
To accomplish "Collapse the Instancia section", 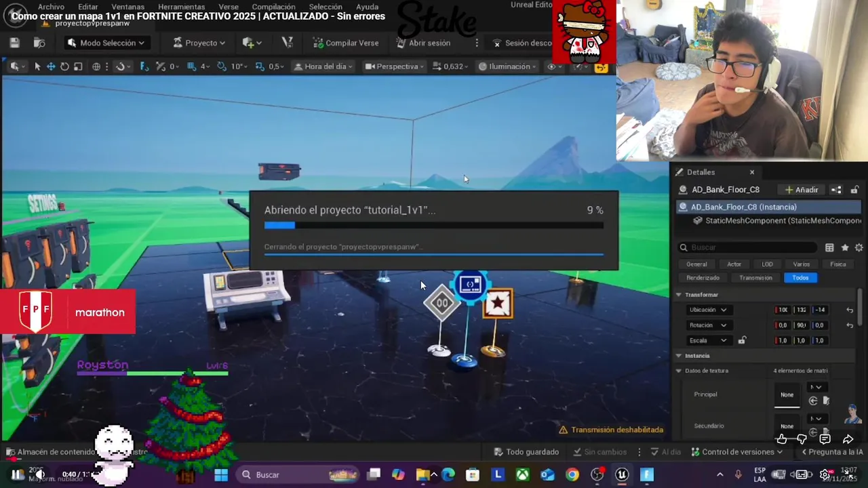I will (x=678, y=356).
